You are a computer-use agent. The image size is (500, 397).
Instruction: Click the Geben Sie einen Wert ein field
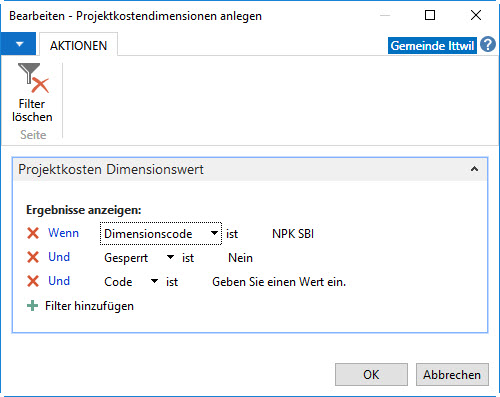click(279, 282)
